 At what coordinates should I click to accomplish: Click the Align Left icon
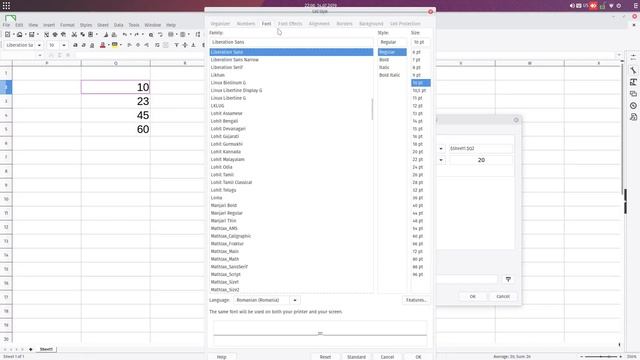click(129, 45)
